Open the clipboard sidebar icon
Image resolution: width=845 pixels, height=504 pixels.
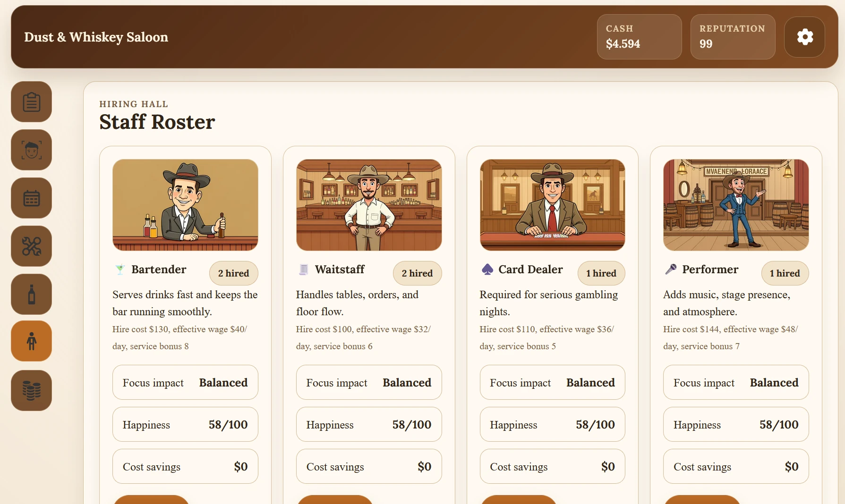[32, 101]
